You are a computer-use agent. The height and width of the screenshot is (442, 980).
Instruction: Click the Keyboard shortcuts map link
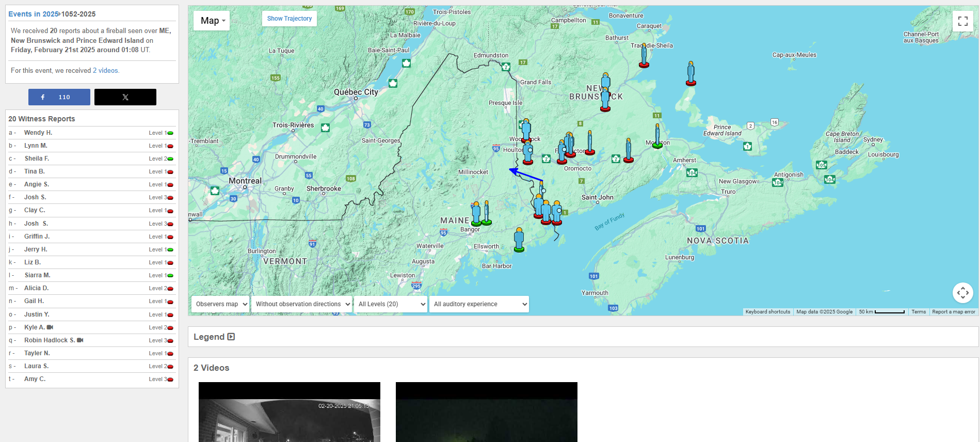click(768, 312)
